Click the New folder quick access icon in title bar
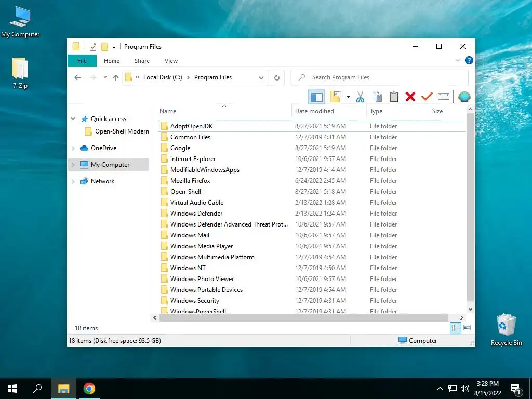The width and height of the screenshot is (532, 399). (x=104, y=47)
